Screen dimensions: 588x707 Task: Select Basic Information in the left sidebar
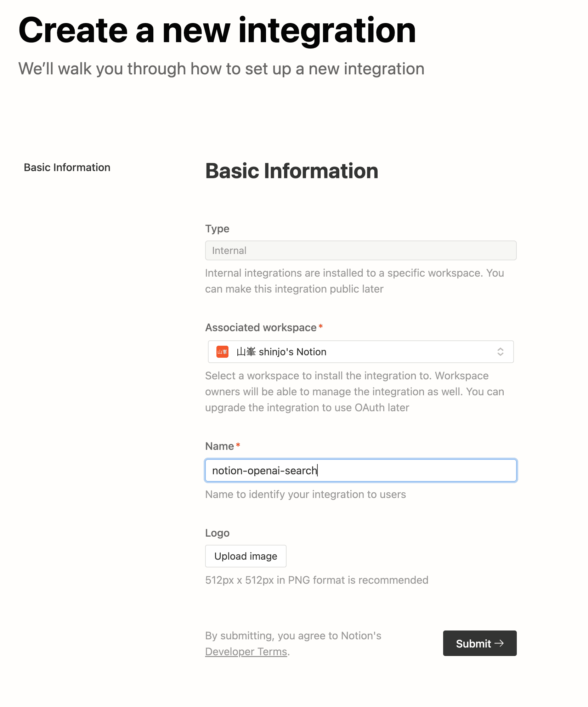pyautogui.click(x=67, y=167)
